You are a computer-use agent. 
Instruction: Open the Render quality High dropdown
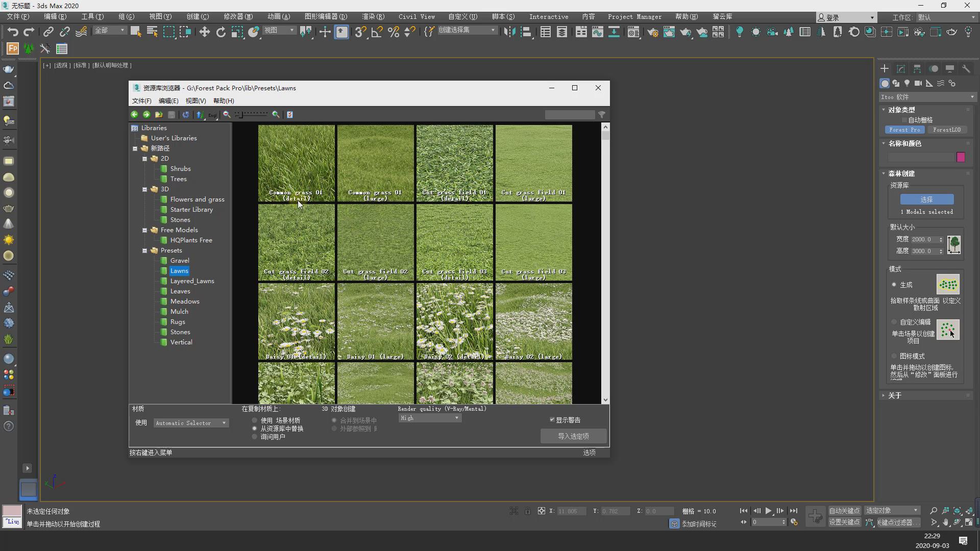429,418
